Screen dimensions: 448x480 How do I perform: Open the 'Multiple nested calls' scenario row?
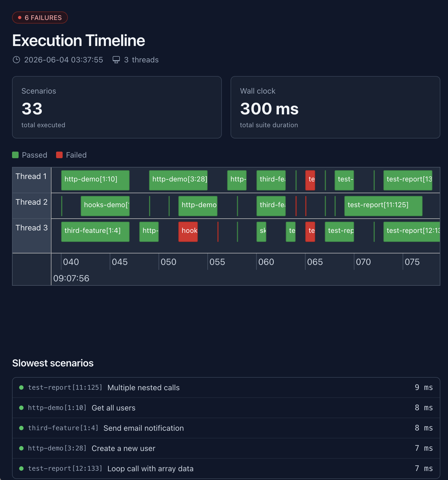pyautogui.click(x=226, y=388)
